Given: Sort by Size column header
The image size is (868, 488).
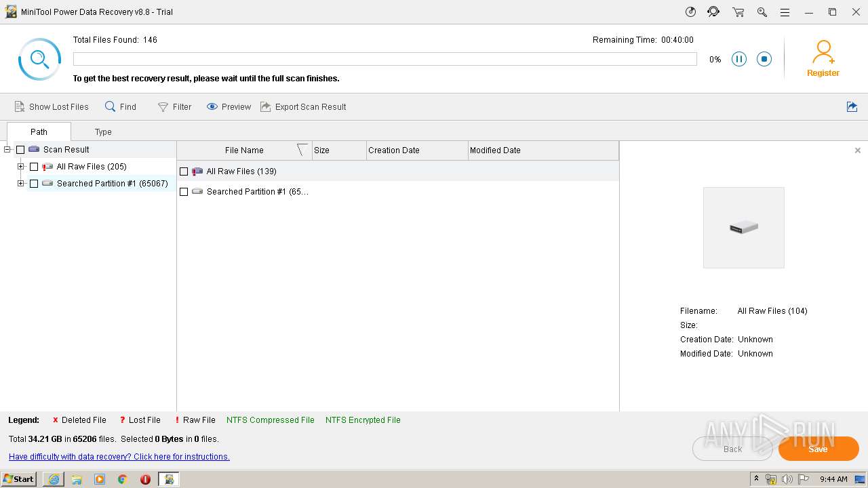Looking at the screenshot, I should tap(339, 150).
